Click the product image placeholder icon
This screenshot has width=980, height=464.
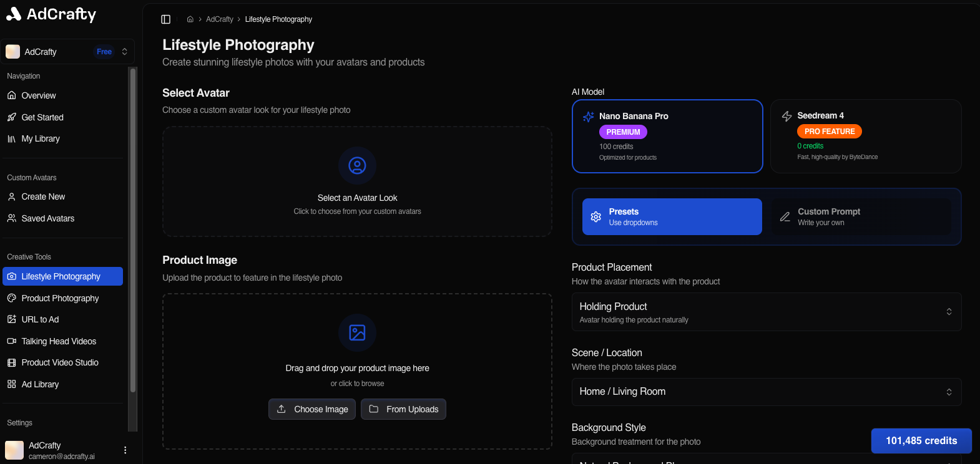click(x=357, y=332)
